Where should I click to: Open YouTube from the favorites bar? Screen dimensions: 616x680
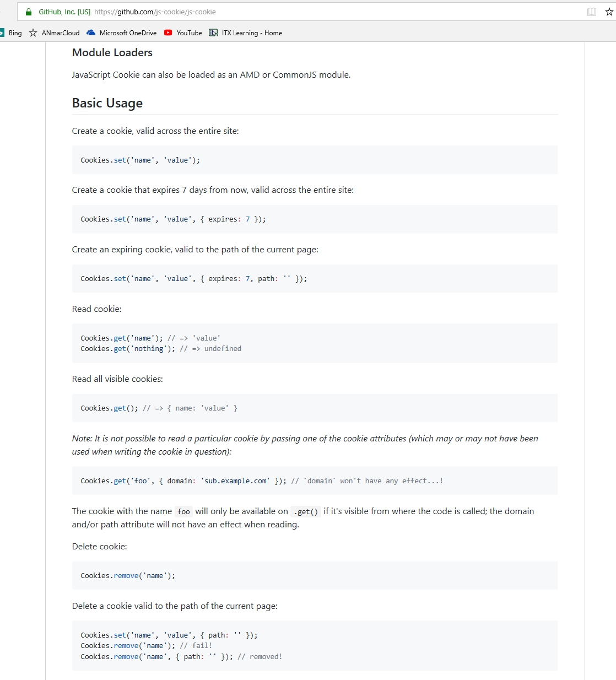click(188, 33)
